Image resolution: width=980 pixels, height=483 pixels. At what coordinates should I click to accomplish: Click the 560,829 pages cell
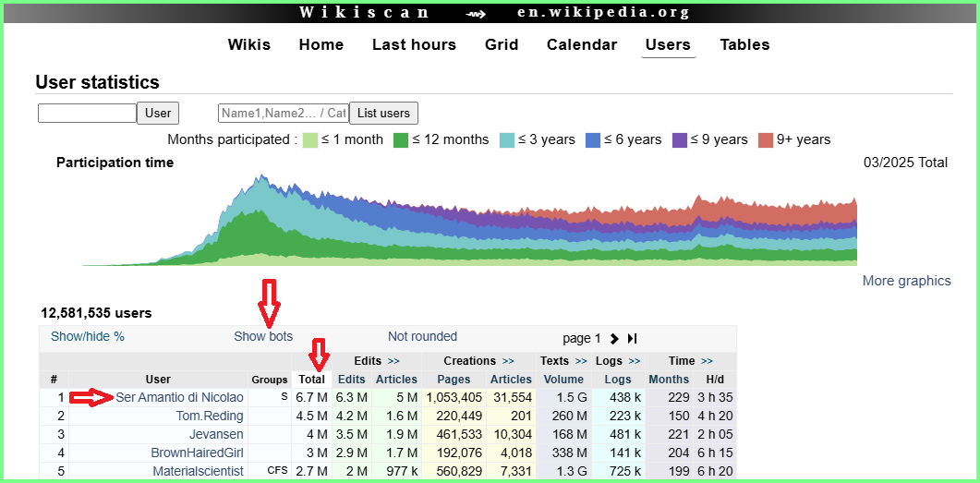(x=454, y=470)
